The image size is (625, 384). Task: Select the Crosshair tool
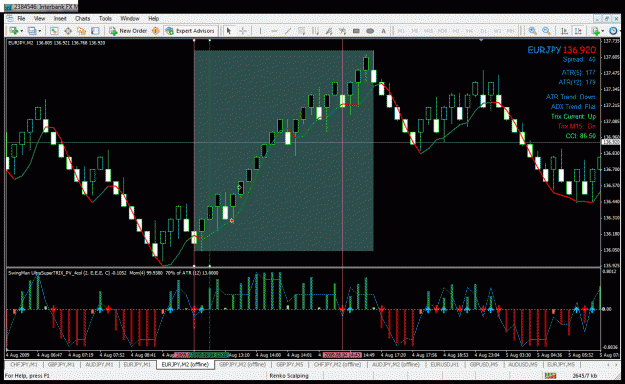click(x=243, y=31)
